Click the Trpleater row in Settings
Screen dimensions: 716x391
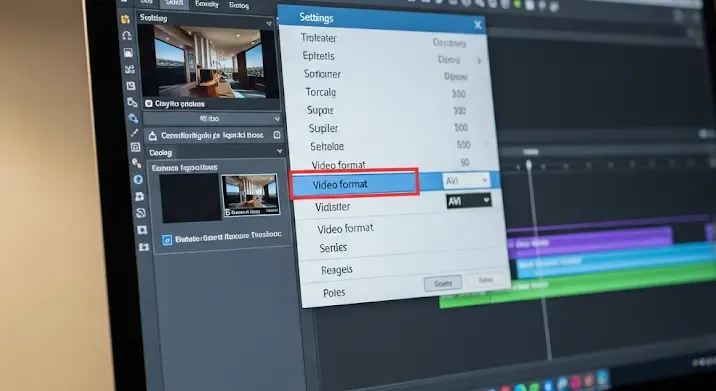tap(319, 38)
